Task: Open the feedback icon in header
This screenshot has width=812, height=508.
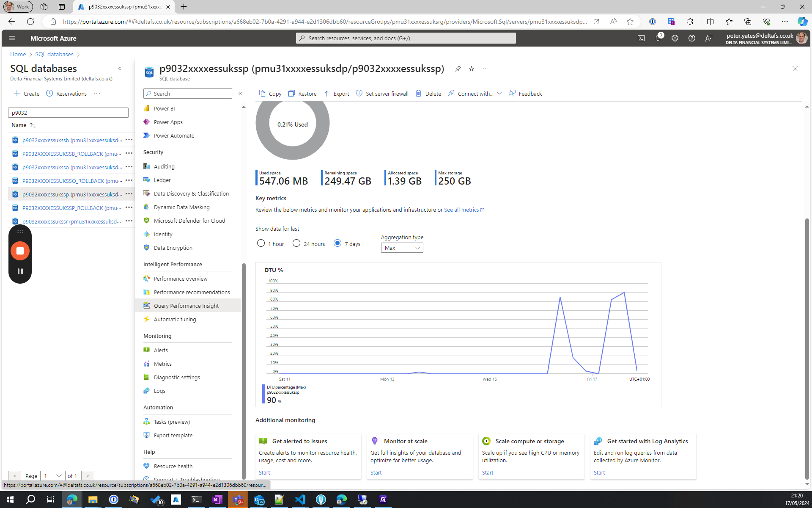Action: [709, 38]
